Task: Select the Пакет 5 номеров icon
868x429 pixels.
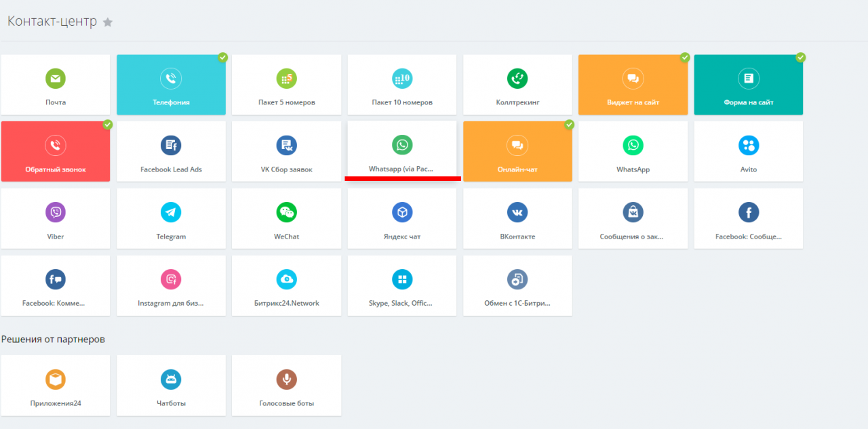Action: pos(287,79)
